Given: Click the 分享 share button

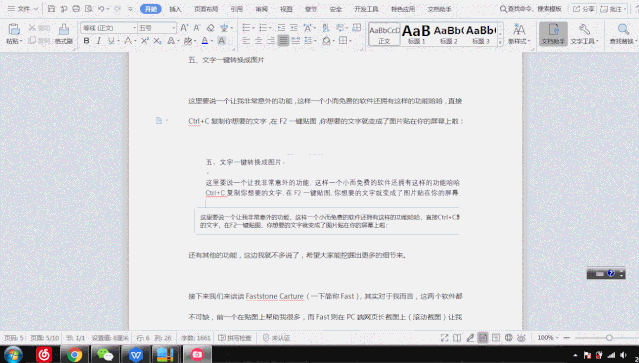Looking at the screenshot, I should 584,9.
